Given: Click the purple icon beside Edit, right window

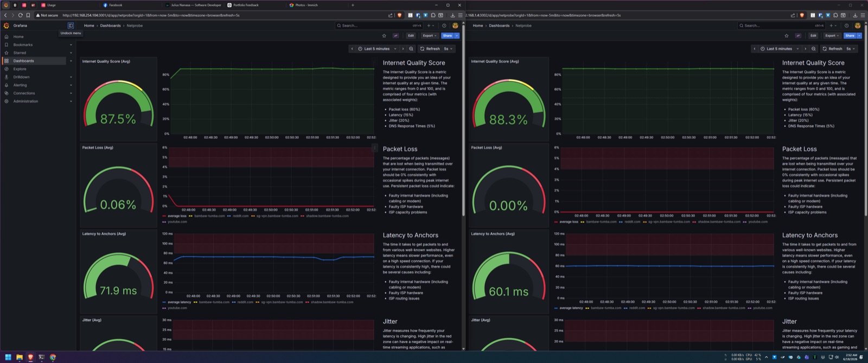Looking at the screenshot, I should (798, 36).
